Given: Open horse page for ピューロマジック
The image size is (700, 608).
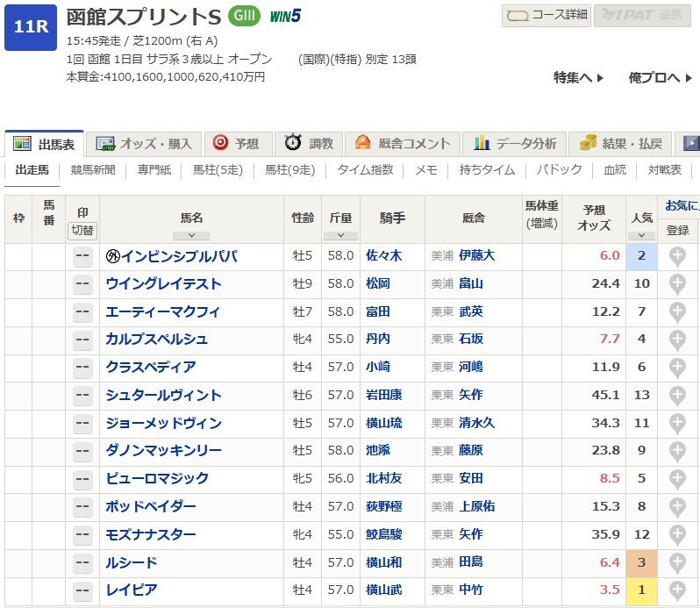Looking at the screenshot, I should pos(157,479).
